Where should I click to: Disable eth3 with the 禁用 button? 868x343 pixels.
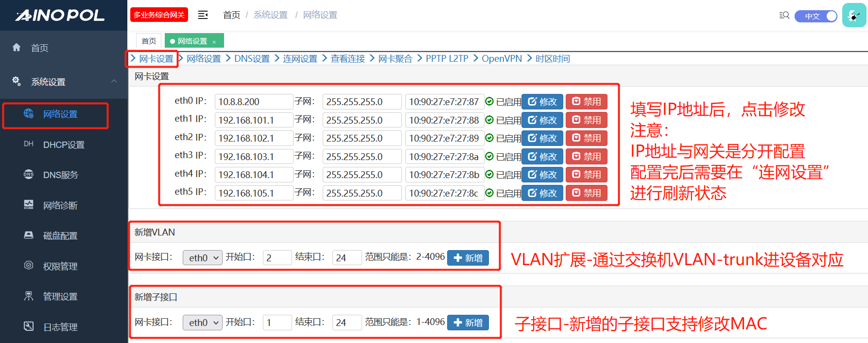[x=586, y=157]
